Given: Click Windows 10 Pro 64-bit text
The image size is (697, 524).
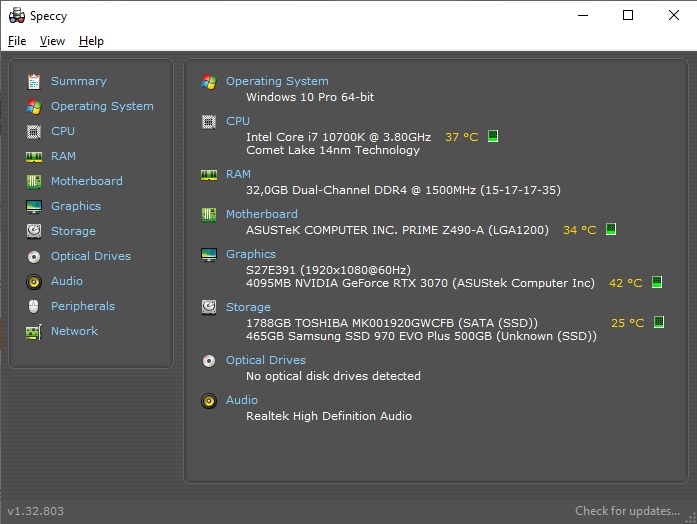Looking at the screenshot, I should pyautogui.click(x=310, y=97).
